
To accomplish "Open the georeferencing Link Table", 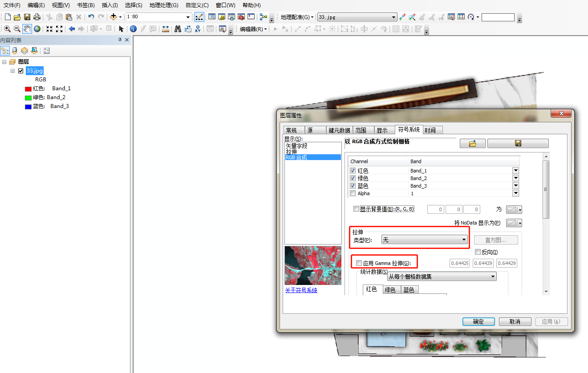I will [461, 16].
